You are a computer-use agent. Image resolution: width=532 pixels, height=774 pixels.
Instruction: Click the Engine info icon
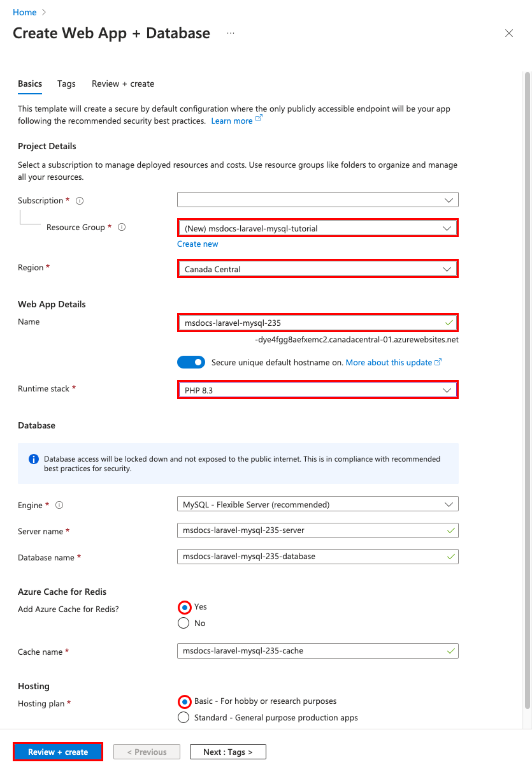coord(59,505)
